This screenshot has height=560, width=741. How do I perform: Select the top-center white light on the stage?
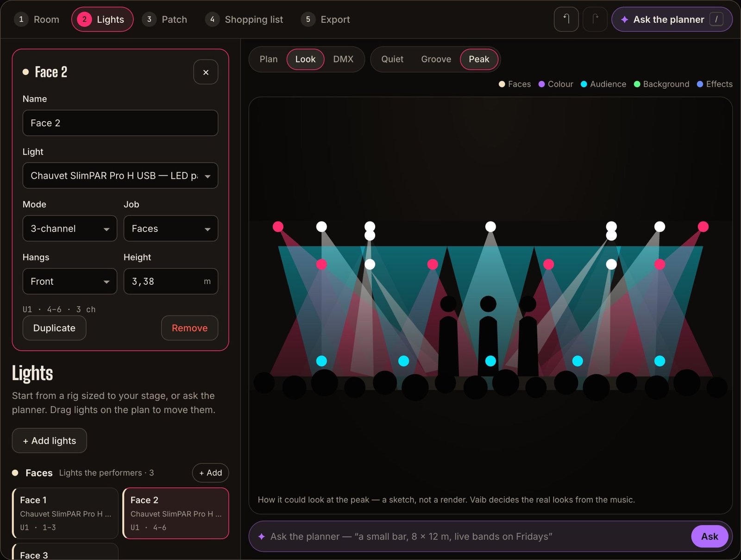490,227
